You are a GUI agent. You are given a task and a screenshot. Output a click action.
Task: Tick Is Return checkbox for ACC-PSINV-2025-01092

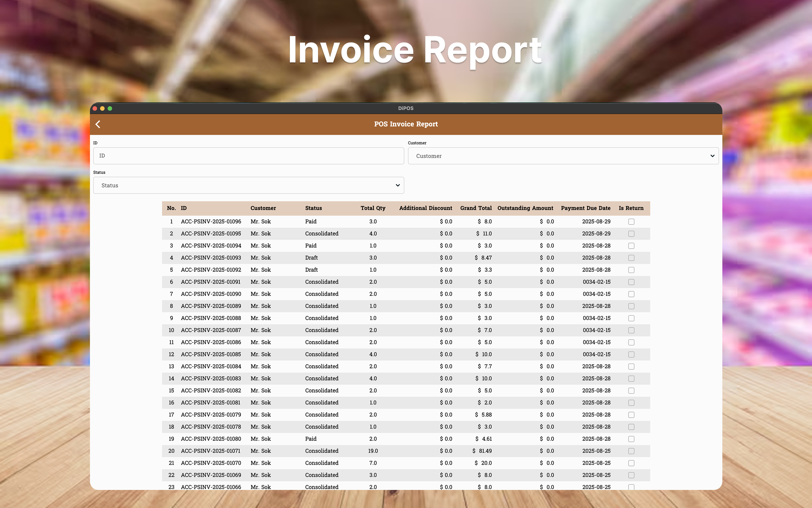(x=631, y=270)
